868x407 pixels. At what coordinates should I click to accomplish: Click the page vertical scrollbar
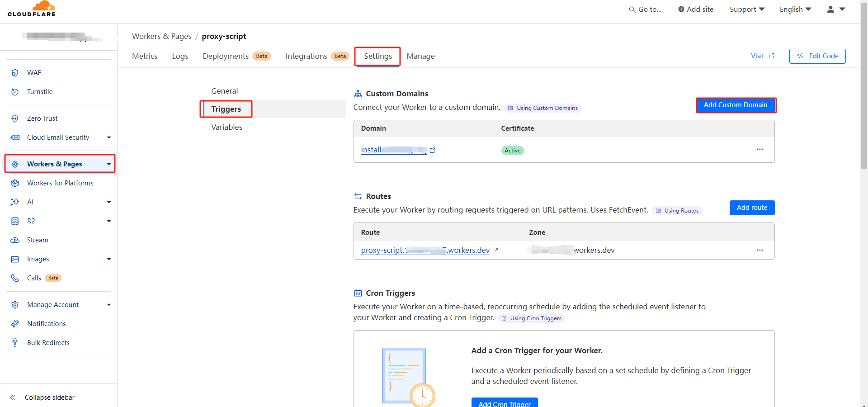pyautogui.click(x=864, y=85)
